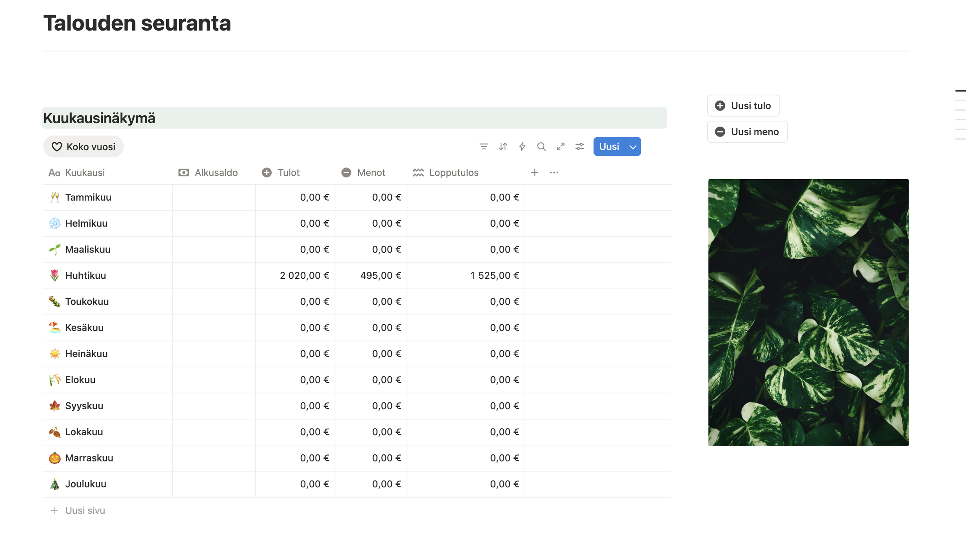This screenshot has width=980, height=534.
Task: Open the Tulot column header
Action: click(288, 173)
